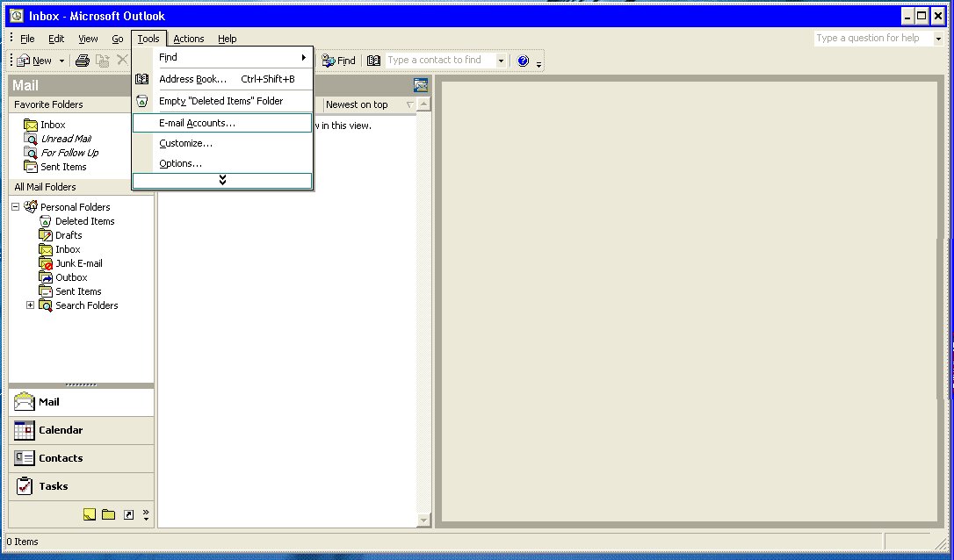This screenshot has width=954, height=560.
Task: Open the help question box dropdown arrow
Action: (938, 39)
